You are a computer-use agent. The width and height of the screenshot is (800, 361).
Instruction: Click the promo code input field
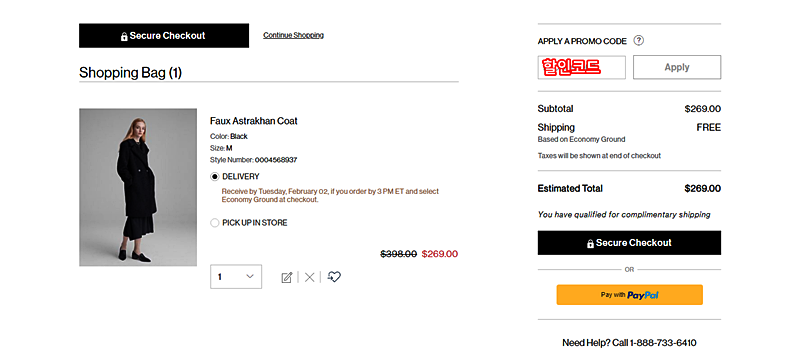pyautogui.click(x=582, y=67)
